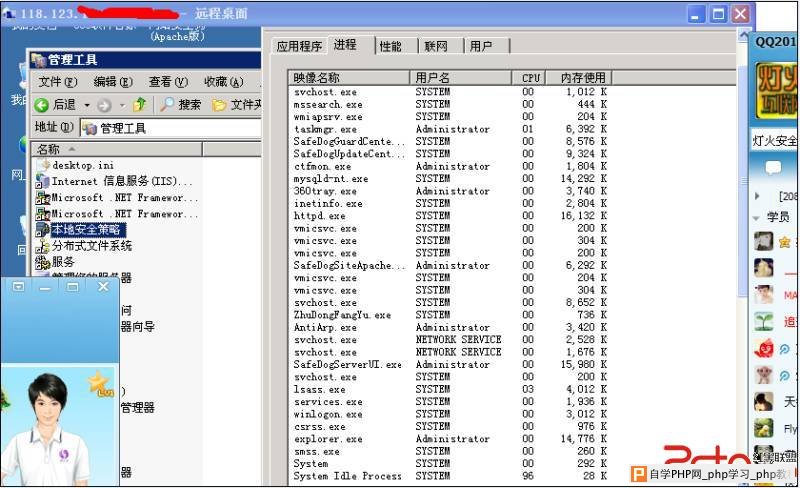The height and width of the screenshot is (488, 800).
Task: Select the SafeDogGuardCenter process row
Action: coord(450,141)
